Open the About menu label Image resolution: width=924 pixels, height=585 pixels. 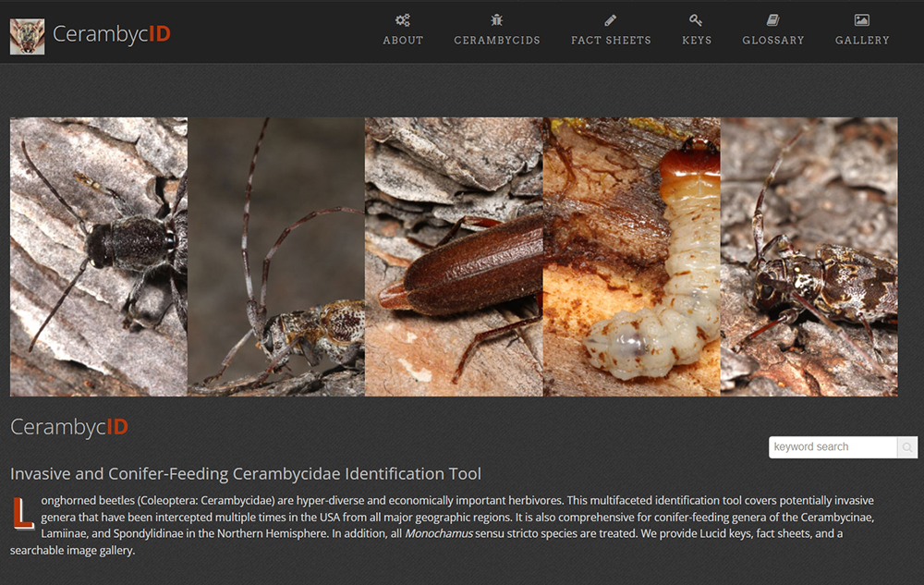pyautogui.click(x=403, y=41)
